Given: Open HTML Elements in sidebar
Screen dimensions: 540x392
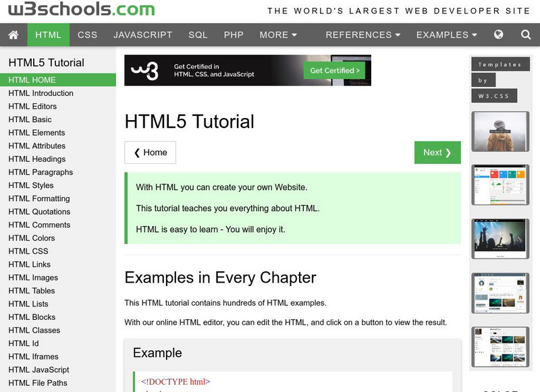Looking at the screenshot, I should (58, 132).
